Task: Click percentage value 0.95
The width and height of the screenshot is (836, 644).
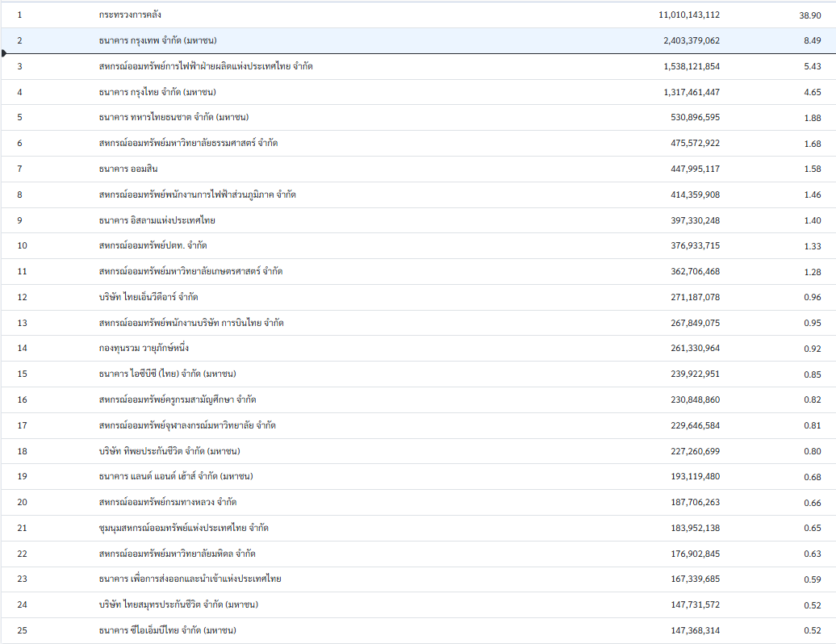Action: (x=812, y=323)
